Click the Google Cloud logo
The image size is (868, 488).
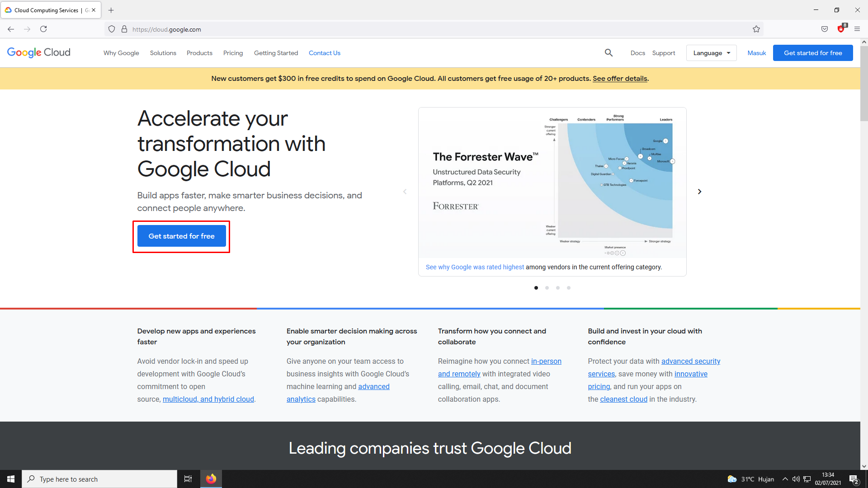click(x=39, y=52)
